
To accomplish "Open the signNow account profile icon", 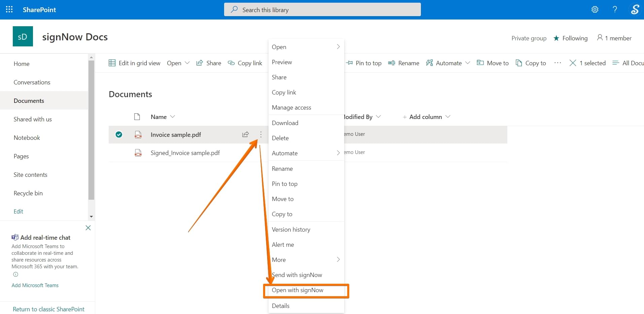I will (x=635, y=9).
